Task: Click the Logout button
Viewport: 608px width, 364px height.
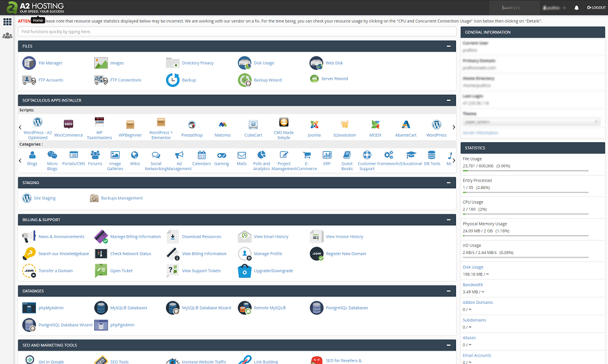Action: pos(596,8)
